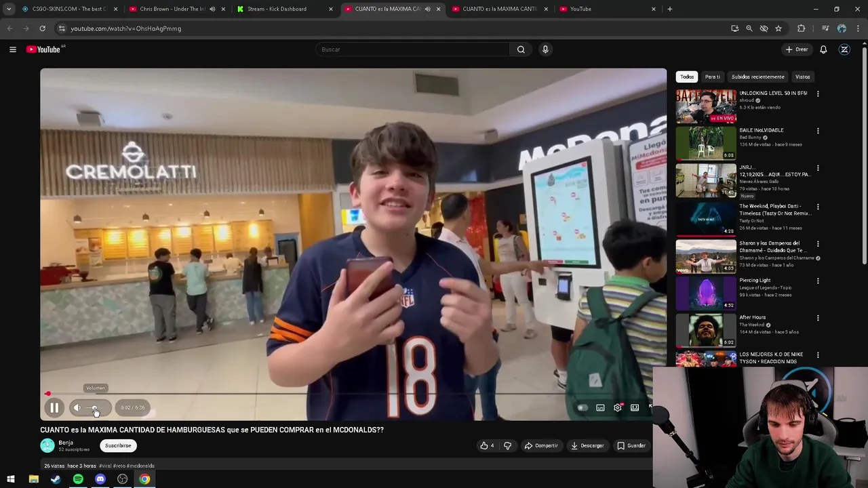Viewport: 868px width, 488px height.
Task: Click the Crear button
Action: (x=797, y=49)
